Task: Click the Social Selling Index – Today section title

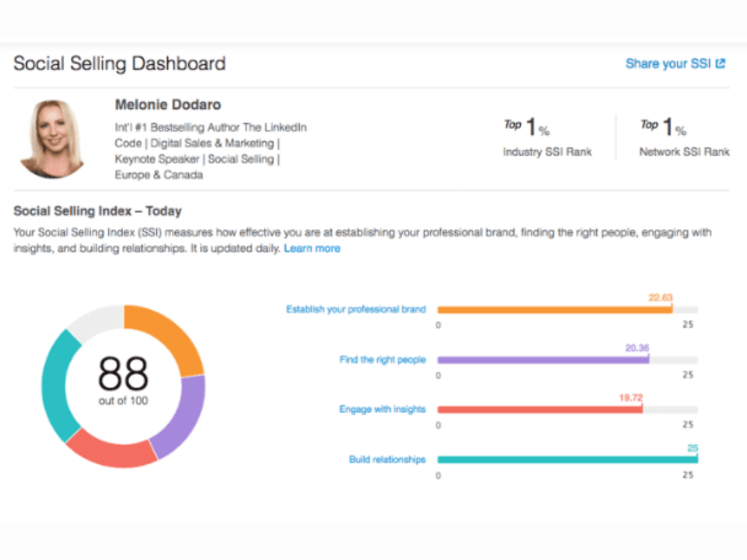Action: [97, 211]
